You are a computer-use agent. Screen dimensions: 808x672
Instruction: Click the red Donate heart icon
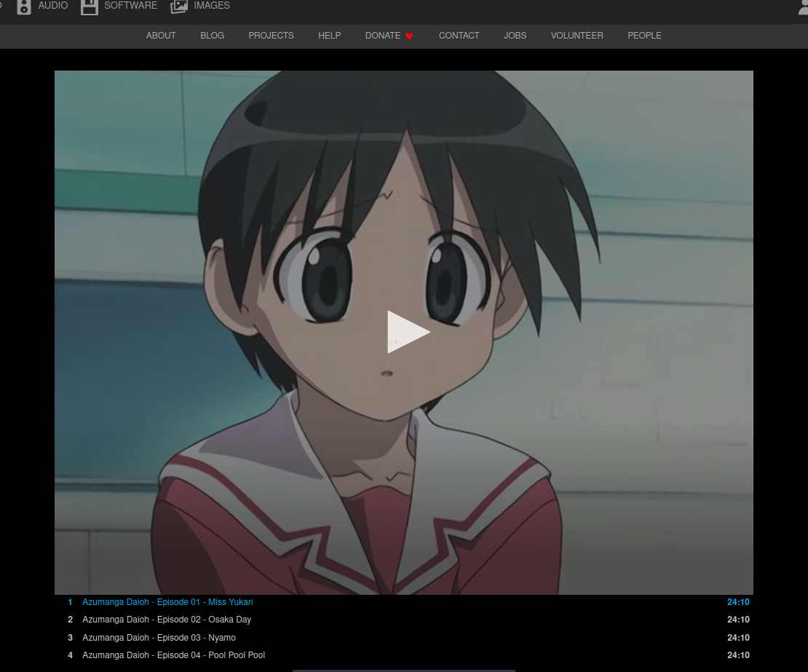409,36
